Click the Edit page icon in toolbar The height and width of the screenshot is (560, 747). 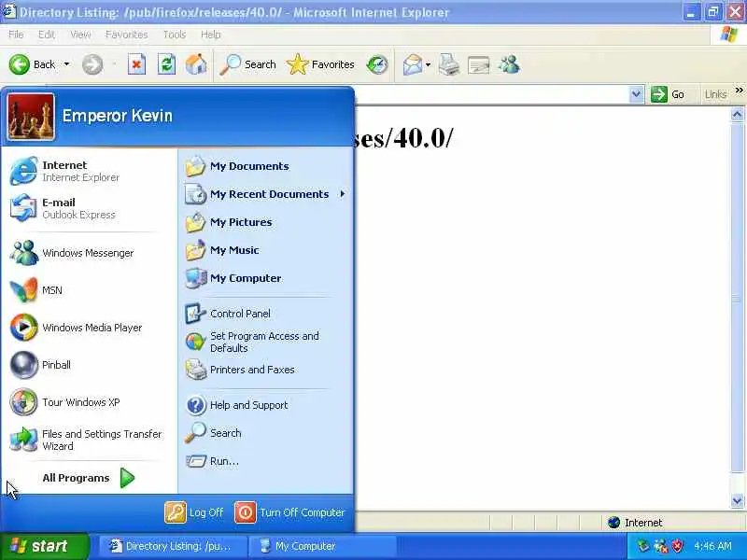478,65
